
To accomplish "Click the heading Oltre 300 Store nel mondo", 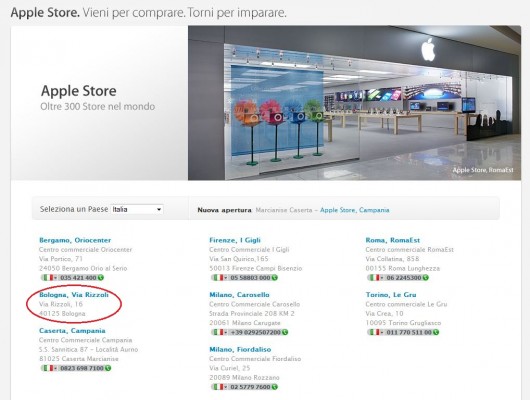I will click(x=98, y=107).
